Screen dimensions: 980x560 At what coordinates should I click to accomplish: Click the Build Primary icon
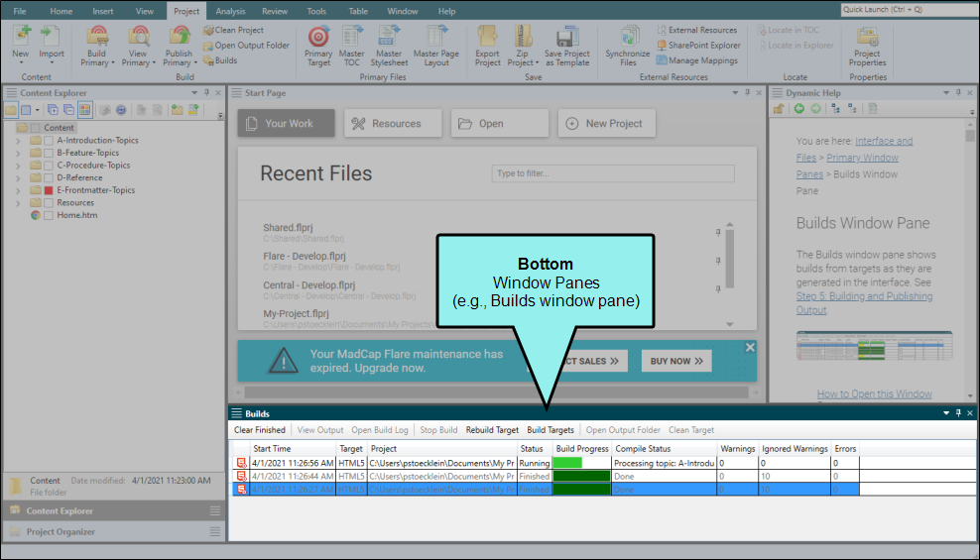coord(97,37)
